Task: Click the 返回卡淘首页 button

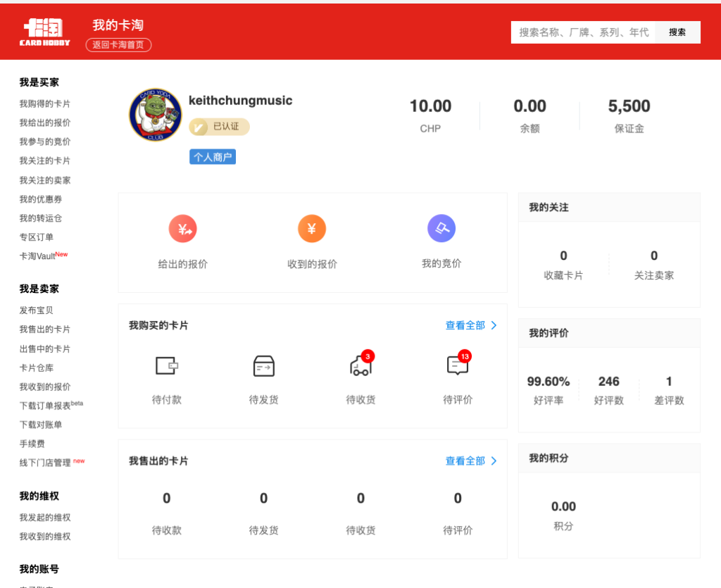Action: point(118,45)
